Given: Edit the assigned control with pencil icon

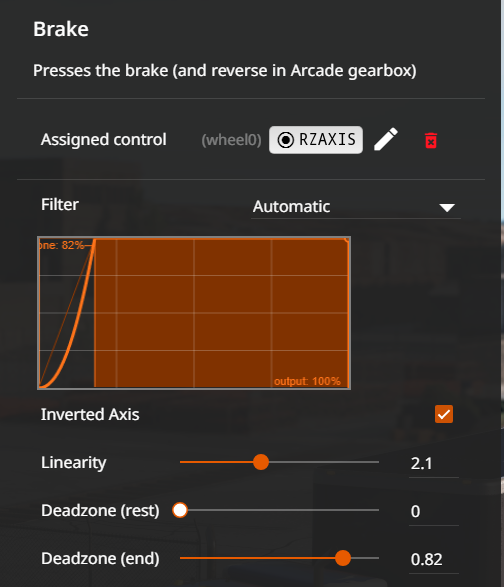Looking at the screenshot, I should click(x=386, y=139).
